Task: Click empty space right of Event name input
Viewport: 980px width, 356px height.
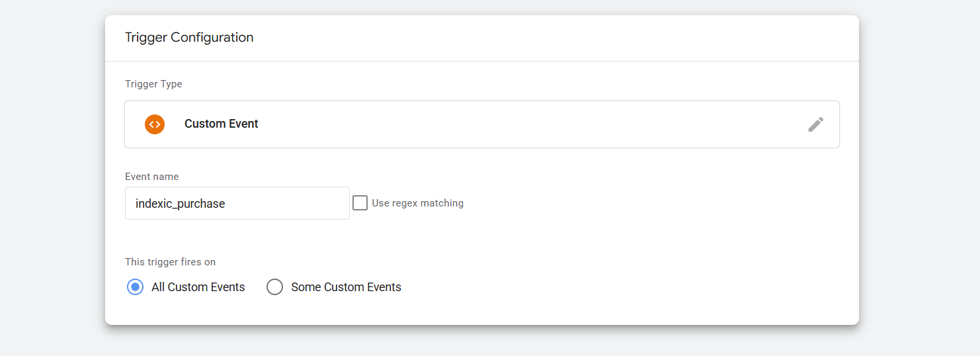Action: point(628,203)
